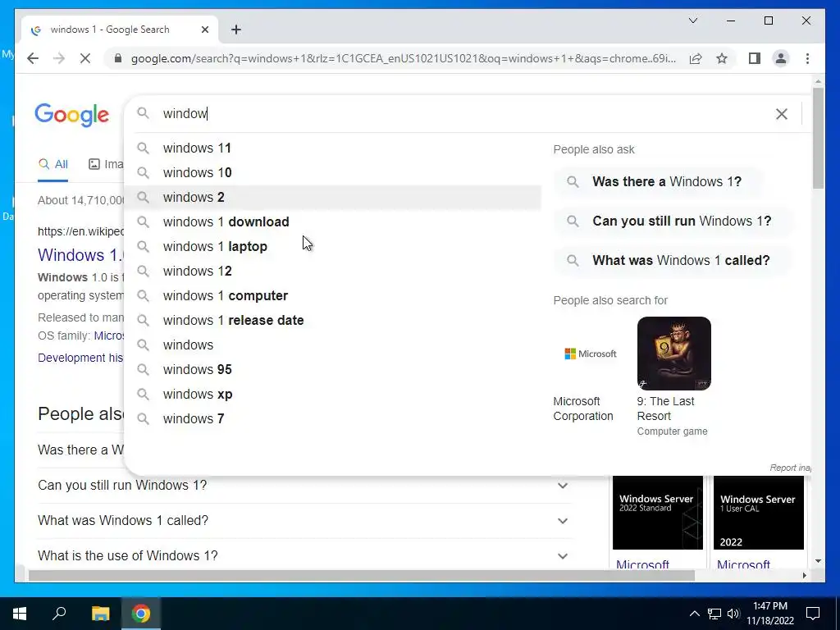Open a new Chrome tab

pos(236,30)
